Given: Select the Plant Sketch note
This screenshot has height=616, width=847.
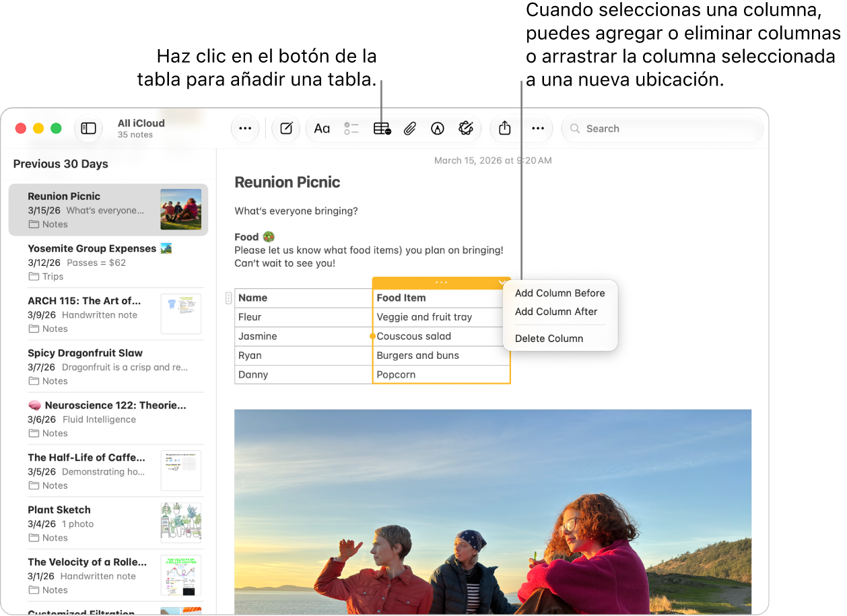Looking at the screenshot, I should (108, 523).
